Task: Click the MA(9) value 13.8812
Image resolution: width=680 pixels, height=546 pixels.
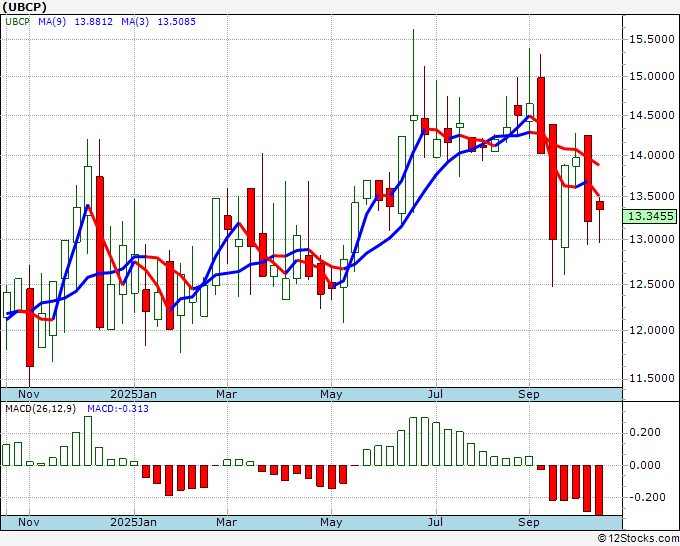Action: pos(94,22)
